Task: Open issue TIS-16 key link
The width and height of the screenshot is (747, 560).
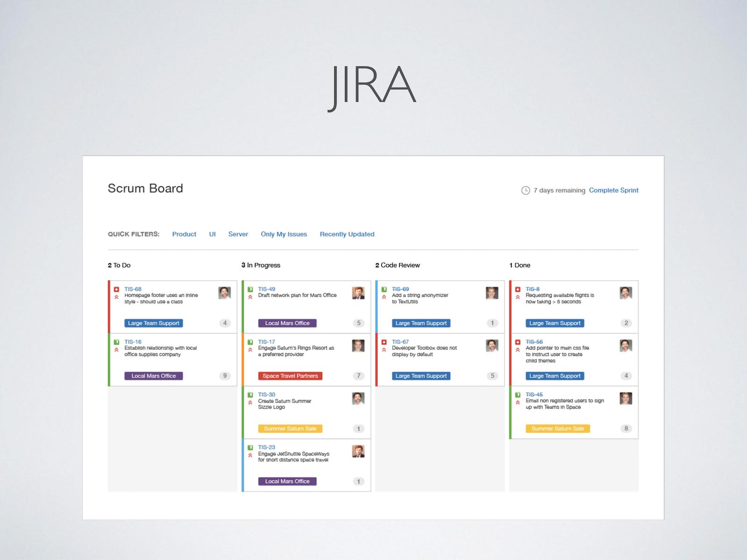Action: pyautogui.click(x=133, y=342)
